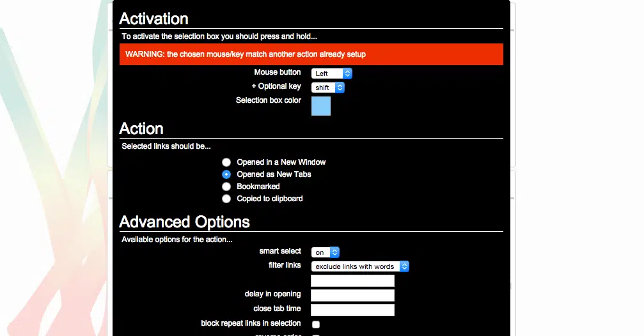Expand the filter links dropdown
The image size is (644, 336).
359,266
